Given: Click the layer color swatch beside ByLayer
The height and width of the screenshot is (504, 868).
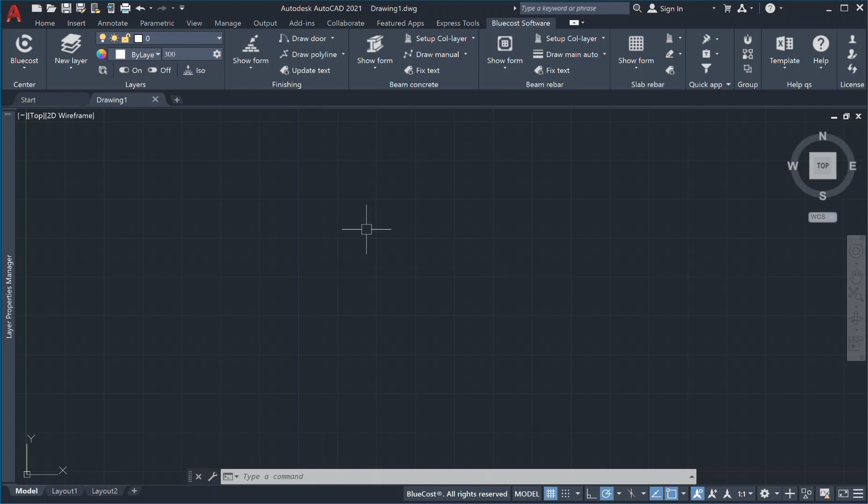Looking at the screenshot, I should click(120, 55).
